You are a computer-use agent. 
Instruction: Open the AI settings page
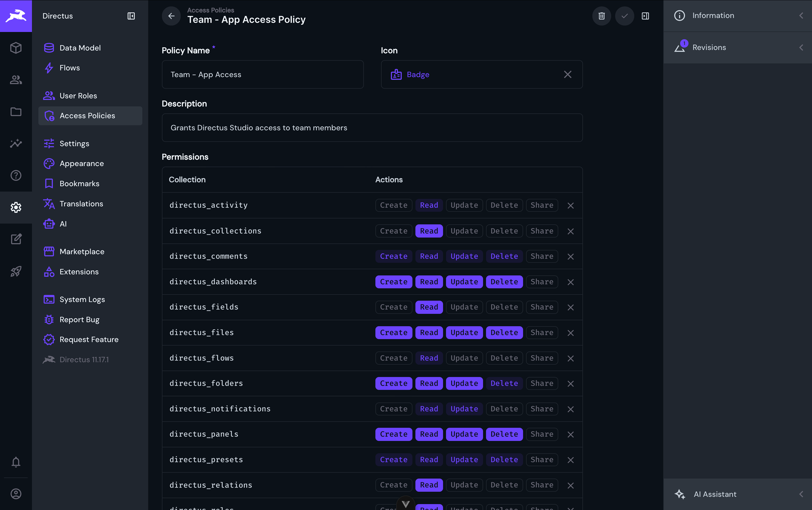point(90,224)
